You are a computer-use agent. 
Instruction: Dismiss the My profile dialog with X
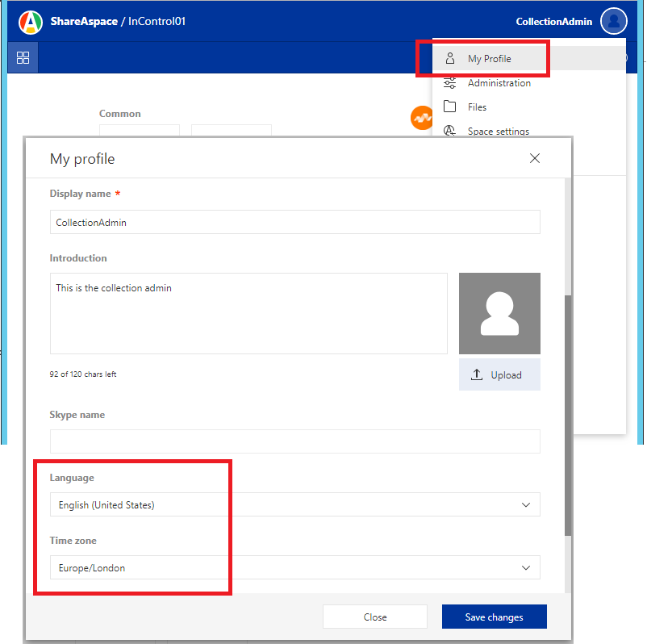pos(535,158)
